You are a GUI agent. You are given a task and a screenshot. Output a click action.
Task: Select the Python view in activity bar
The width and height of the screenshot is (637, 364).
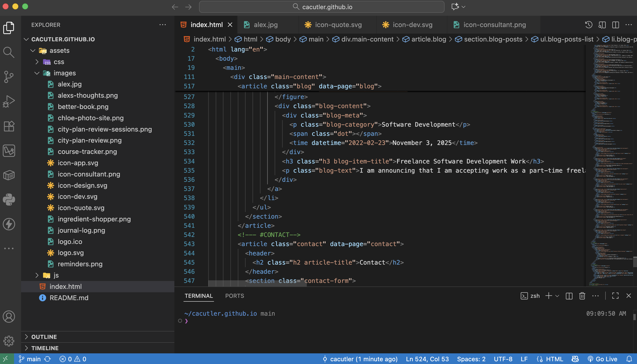pyautogui.click(x=9, y=199)
